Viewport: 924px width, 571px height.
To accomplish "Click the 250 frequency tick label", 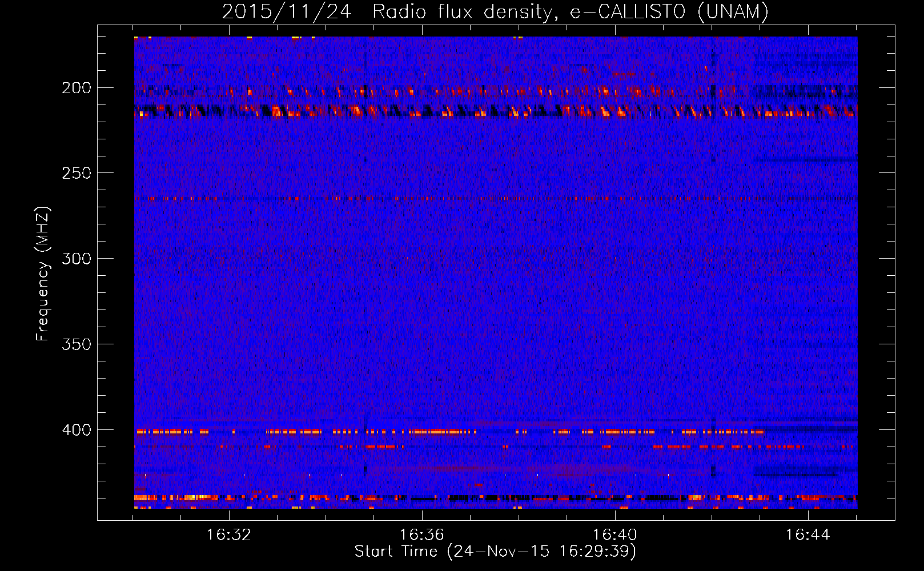I will point(77,173).
